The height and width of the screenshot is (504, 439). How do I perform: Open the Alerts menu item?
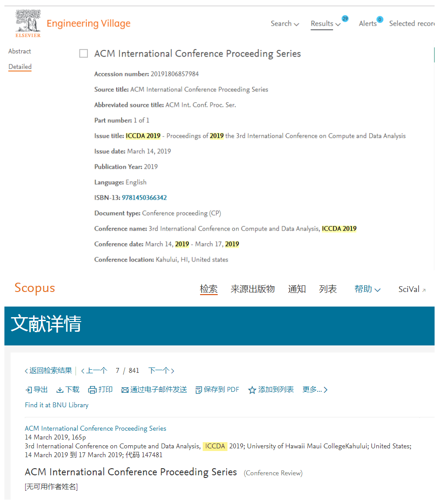coord(367,24)
